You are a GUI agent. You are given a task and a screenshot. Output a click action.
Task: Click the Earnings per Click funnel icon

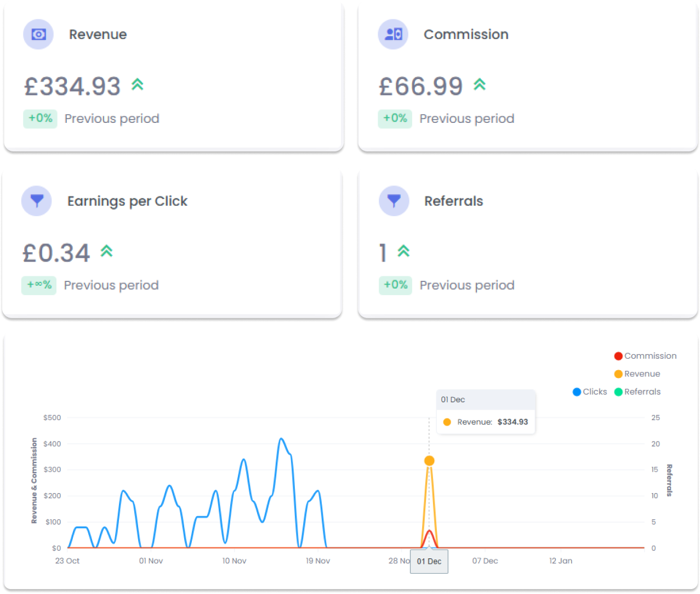coord(37,201)
